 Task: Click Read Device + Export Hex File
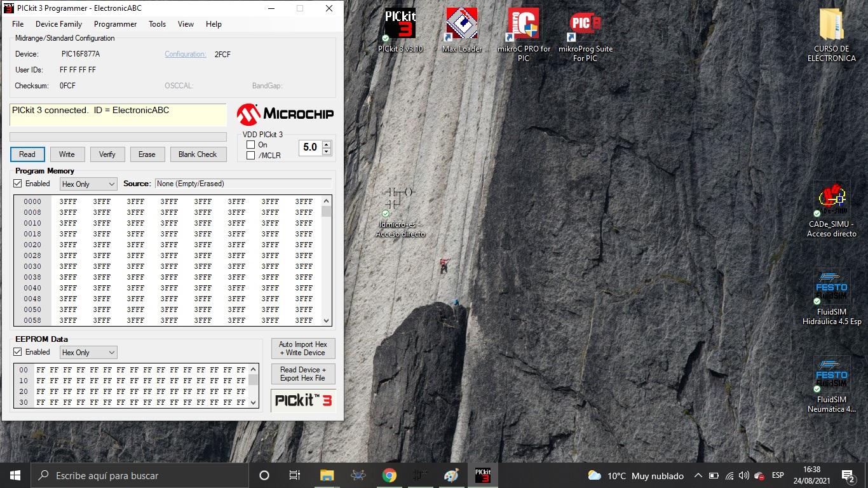pyautogui.click(x=303, y=374)
